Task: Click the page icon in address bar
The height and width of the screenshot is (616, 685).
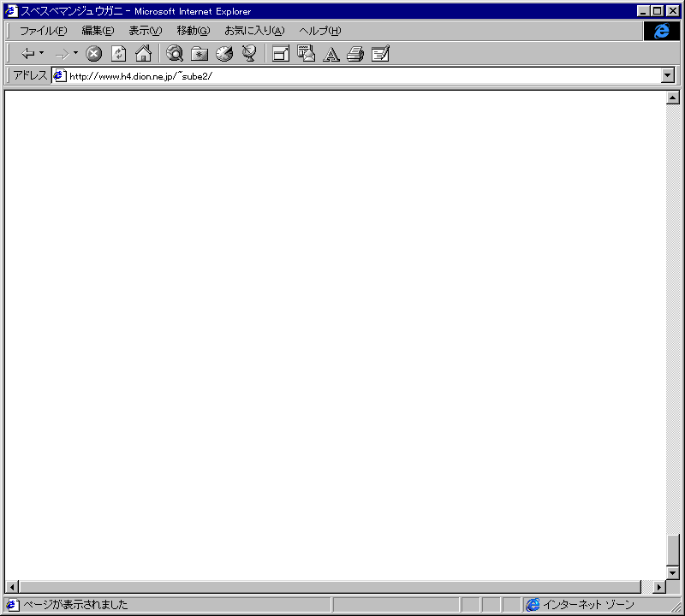Action: [60, 76]
